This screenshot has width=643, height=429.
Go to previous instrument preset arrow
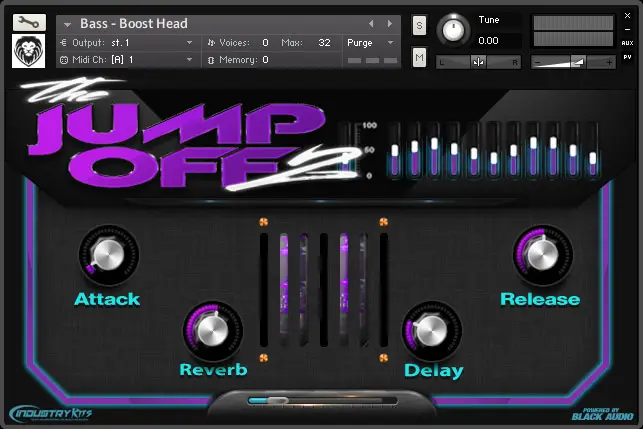(371, 24)
